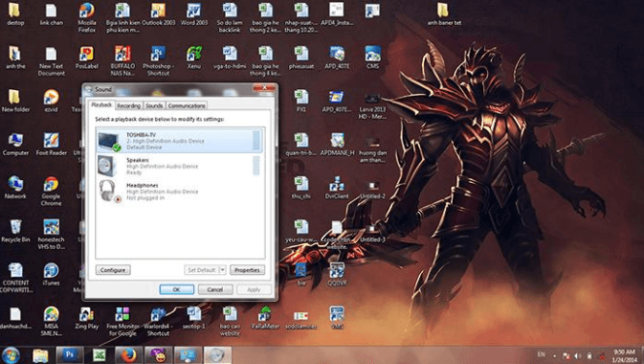
Task: Open the iTunes desktop shortcut
Action: point(51,274)
